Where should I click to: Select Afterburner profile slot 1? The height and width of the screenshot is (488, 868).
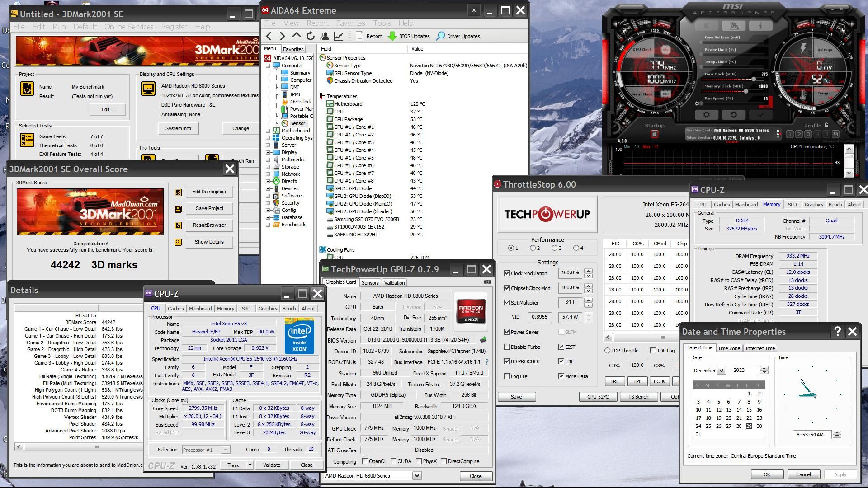point(790,134)
